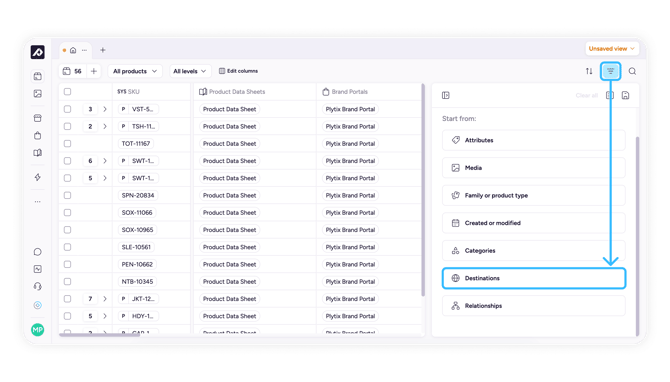Click the save filter icon

tap(625, 95)
